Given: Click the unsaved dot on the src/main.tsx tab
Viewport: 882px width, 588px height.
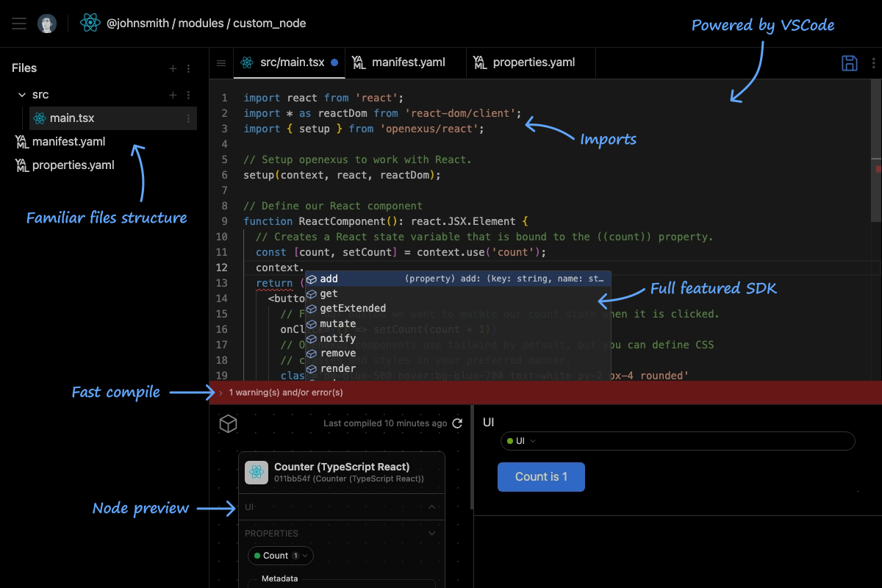Looking at the screenshot, I should tap(334, 62).
